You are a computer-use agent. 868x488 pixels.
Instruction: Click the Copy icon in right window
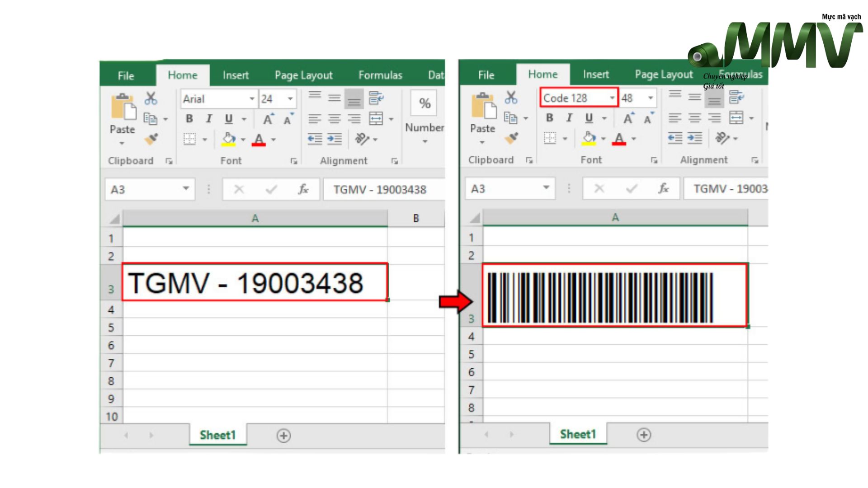pyautogui.click(x=510, y=118)
